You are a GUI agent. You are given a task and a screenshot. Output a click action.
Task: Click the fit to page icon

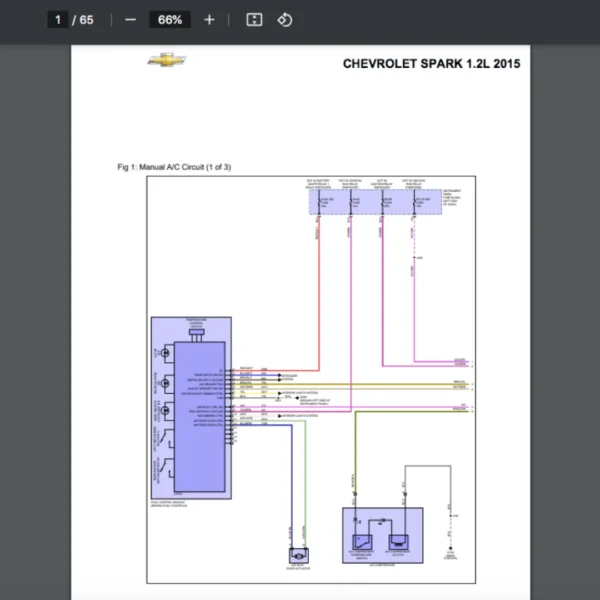click(254, 20)
